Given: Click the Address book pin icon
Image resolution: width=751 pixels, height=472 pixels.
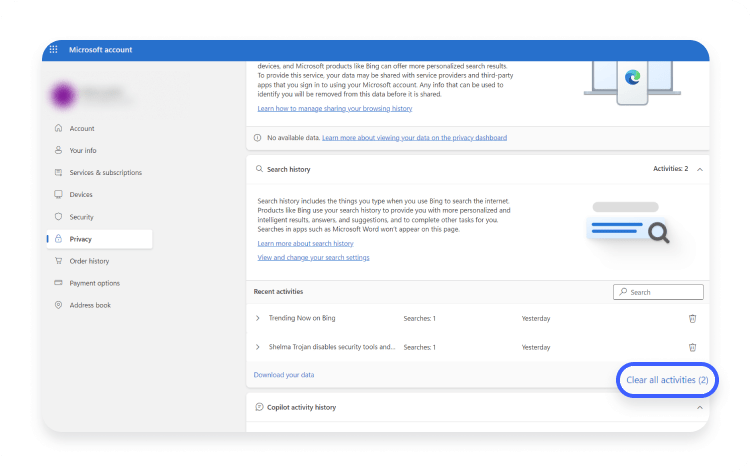Looking at the screenshot, I should tap(58, 305).
